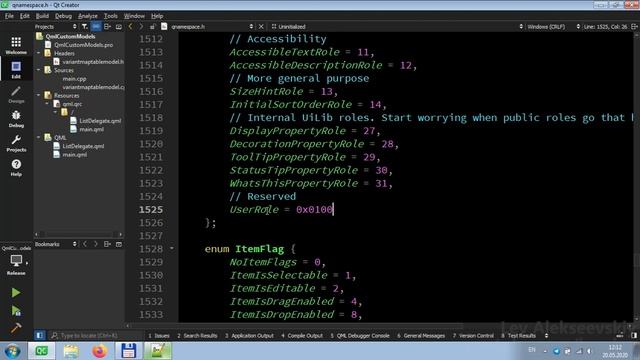Start debugging with the run-debug arrow
Viewport: 640px width, 360px height.
click(16, 311)
